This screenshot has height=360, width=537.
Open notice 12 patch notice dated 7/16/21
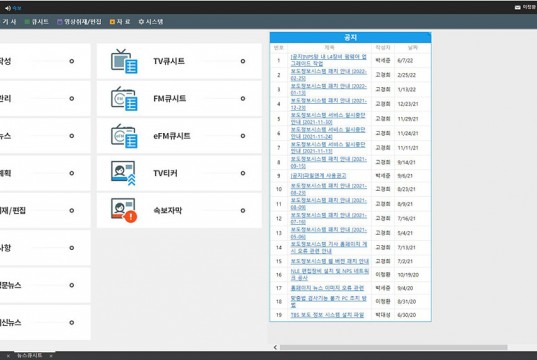coord(328,218)
